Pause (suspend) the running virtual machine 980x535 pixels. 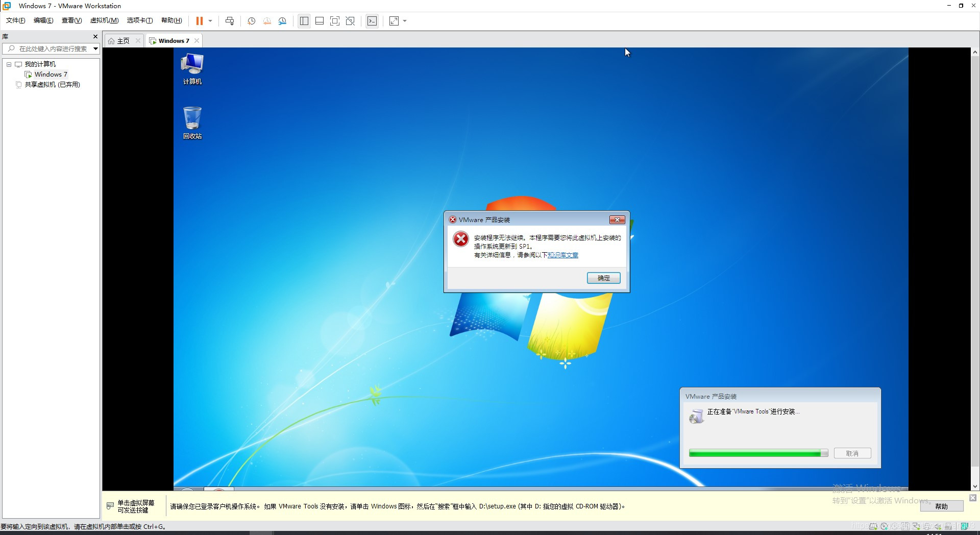click(x=200, y=21)
